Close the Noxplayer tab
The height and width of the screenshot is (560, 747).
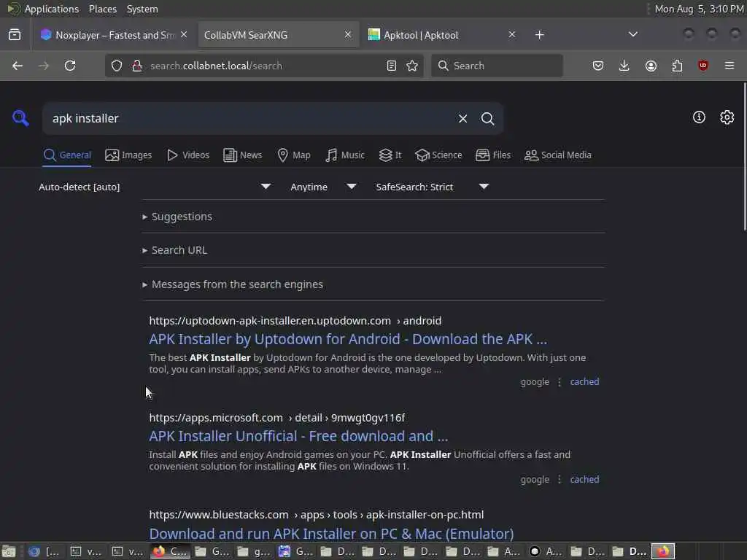(184, 35)
